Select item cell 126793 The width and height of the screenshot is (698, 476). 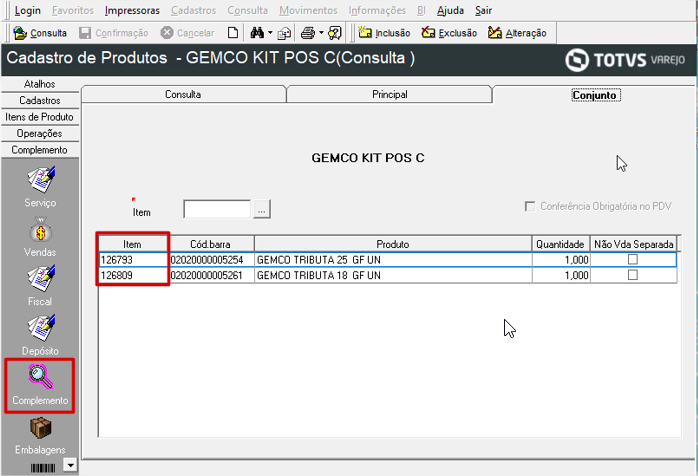133,260
